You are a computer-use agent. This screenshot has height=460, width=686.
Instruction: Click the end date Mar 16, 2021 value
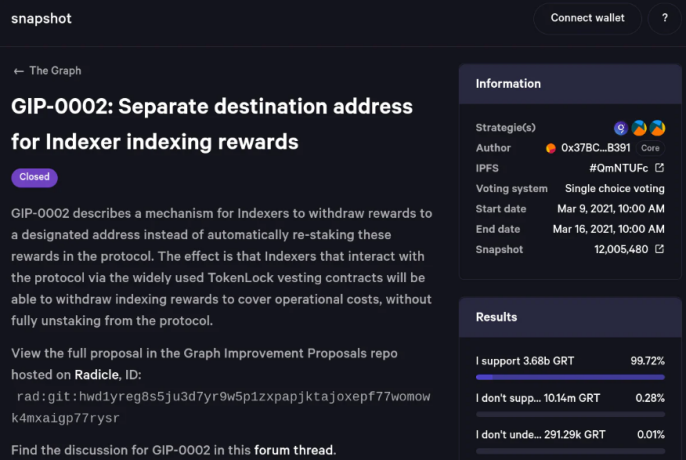click(609, 229)
